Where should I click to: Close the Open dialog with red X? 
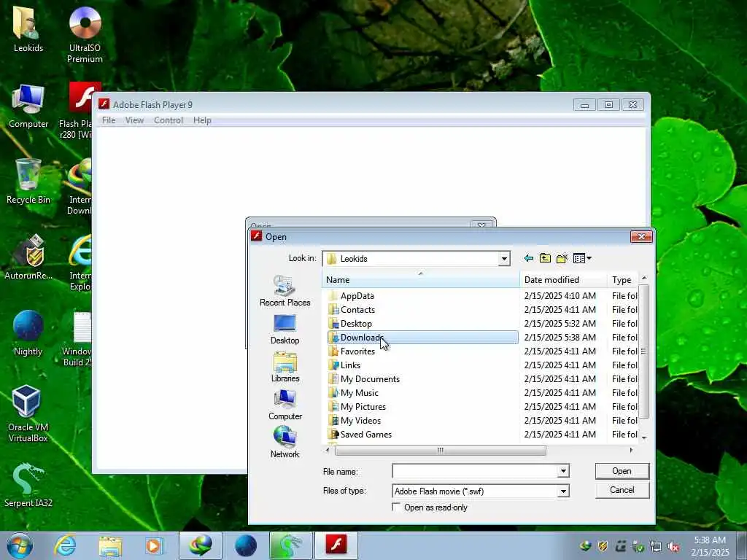pyautogui.click(x=641, y=236)
